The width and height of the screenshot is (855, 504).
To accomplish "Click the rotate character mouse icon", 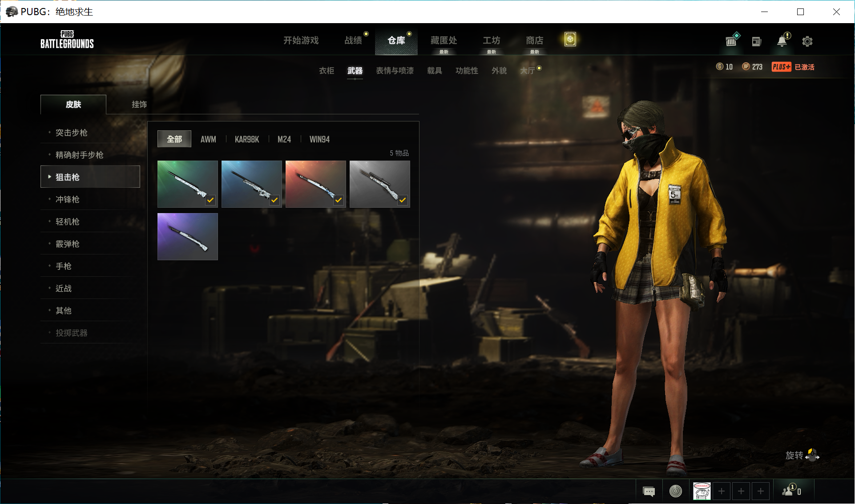I will click(812, 455).
